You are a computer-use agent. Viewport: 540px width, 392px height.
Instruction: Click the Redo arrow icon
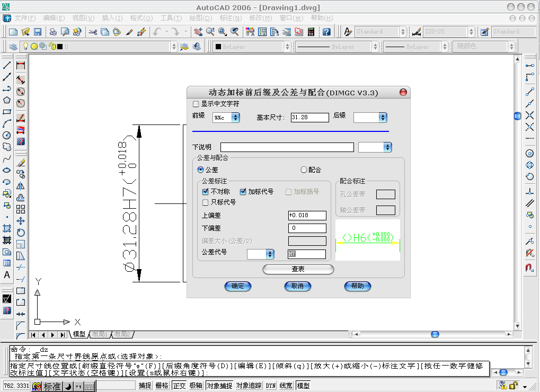click(175, 32)
